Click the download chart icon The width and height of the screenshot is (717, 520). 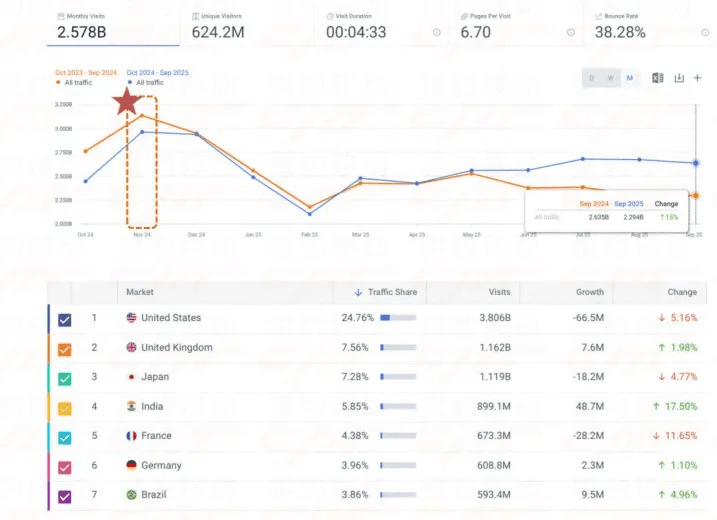point(679,78)
